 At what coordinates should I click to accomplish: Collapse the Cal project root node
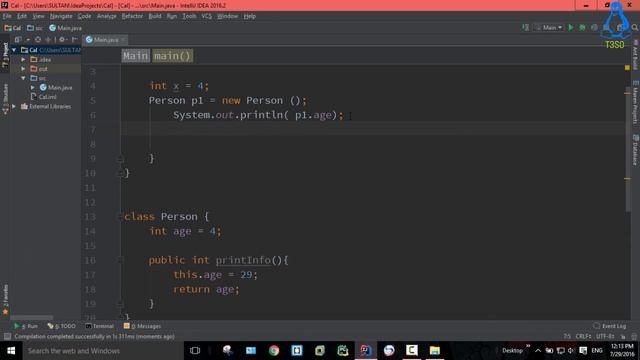(x=14, y=50)
